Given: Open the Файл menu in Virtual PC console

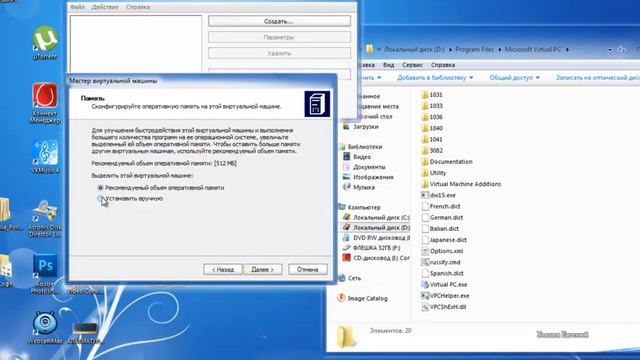Looking at the screenshot, I should pos(77,7).
